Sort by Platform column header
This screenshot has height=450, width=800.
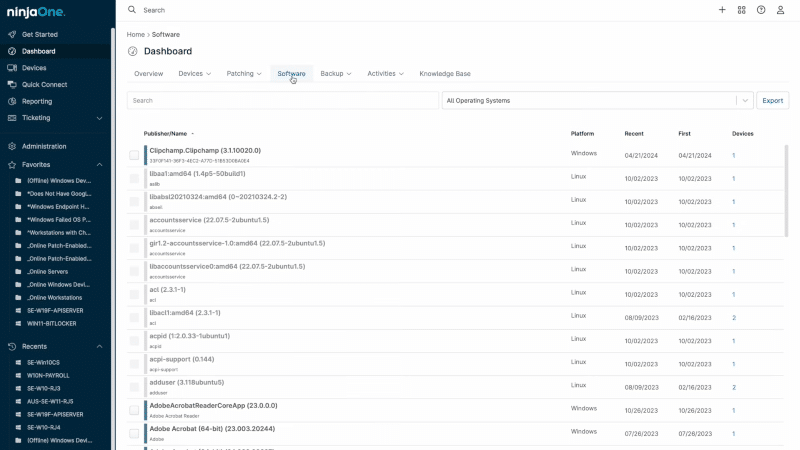[582, 134]
